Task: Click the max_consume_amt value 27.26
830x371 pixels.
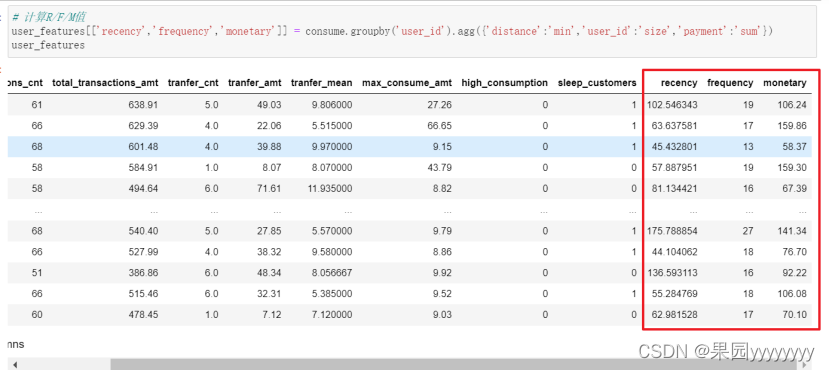Action: (440, 105)
